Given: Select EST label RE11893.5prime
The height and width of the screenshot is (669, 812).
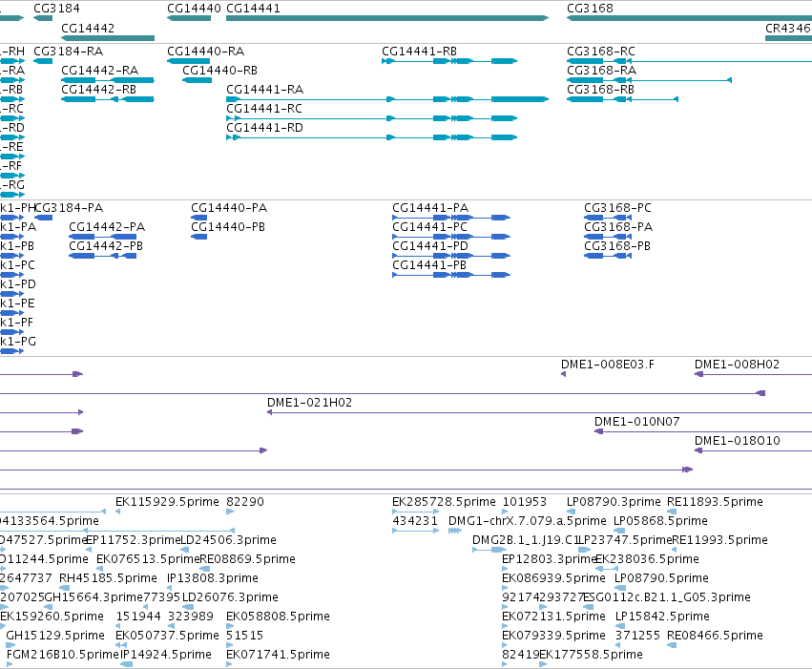Looking at the screenshot, I should [x=716, y=502].
